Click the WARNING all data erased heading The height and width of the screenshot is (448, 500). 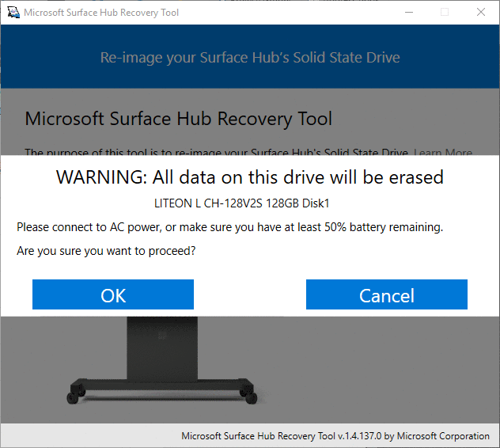tap(250, 177)
